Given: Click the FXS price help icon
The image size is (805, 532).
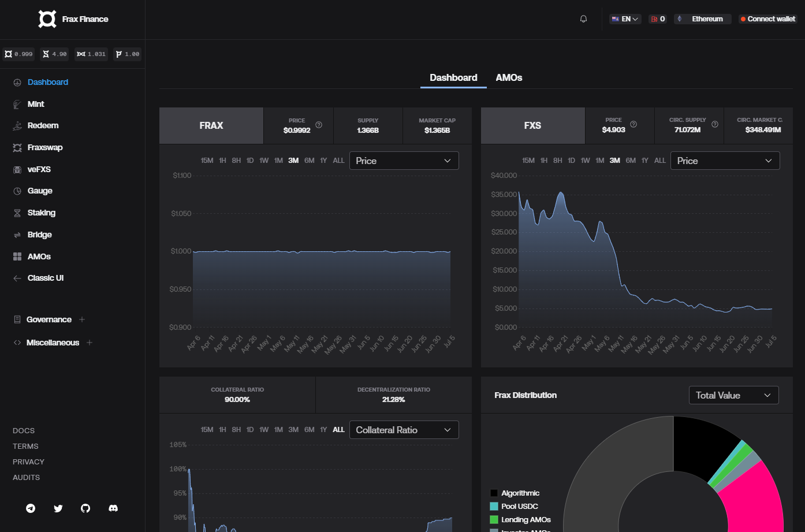Looking at the screenshot, I should [633, 124].
